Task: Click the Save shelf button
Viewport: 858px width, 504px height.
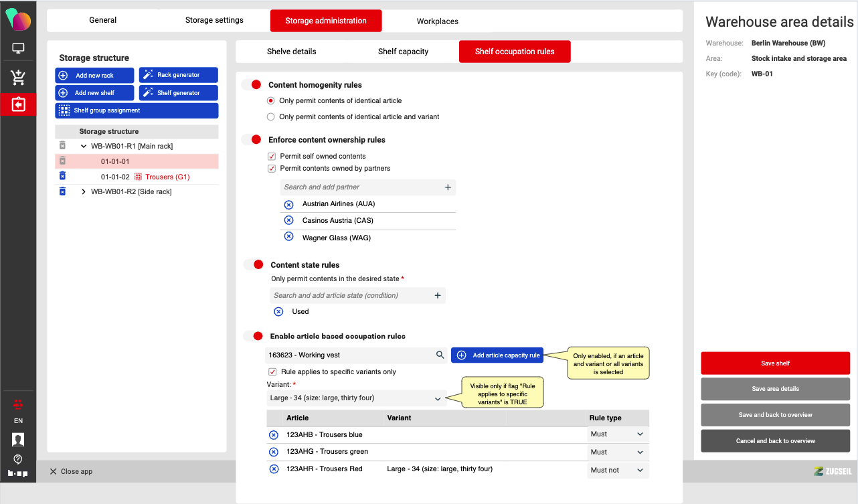Action: pos(775,363)
